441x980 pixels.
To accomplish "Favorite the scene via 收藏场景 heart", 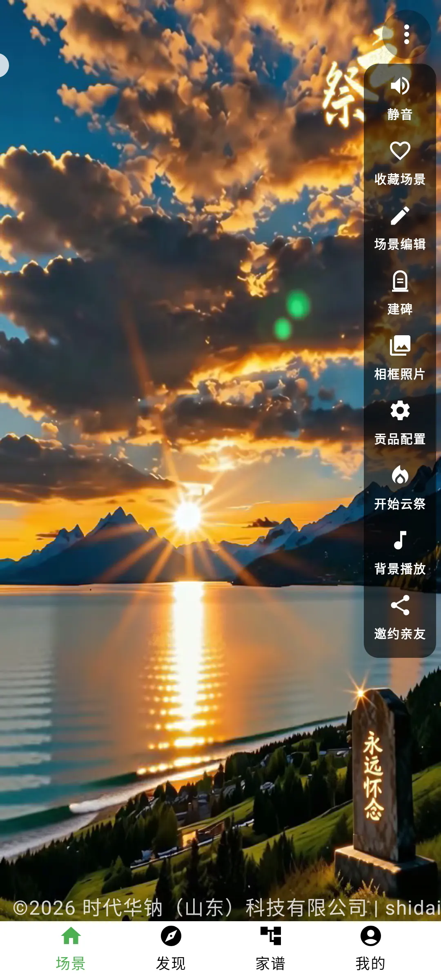I will coord(400,163).
